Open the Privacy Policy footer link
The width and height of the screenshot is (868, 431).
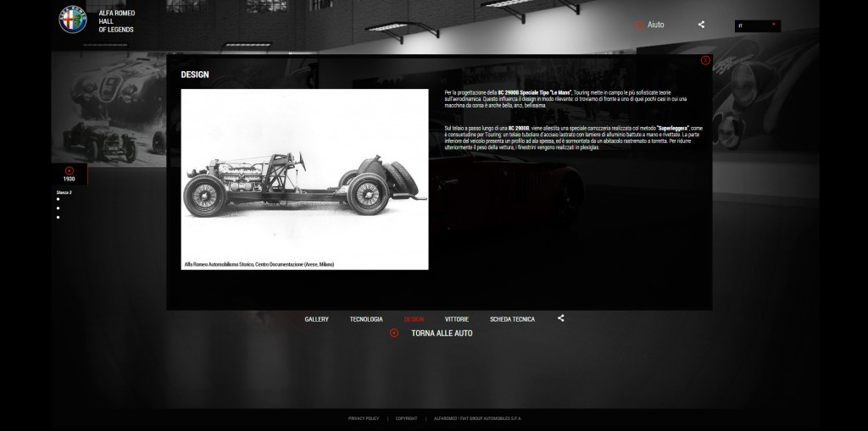point(364,419)
